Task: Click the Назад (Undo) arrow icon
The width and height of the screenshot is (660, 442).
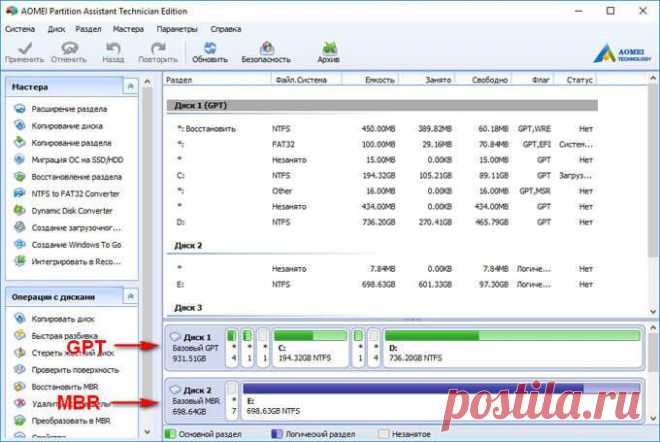Action: (113, 48)
